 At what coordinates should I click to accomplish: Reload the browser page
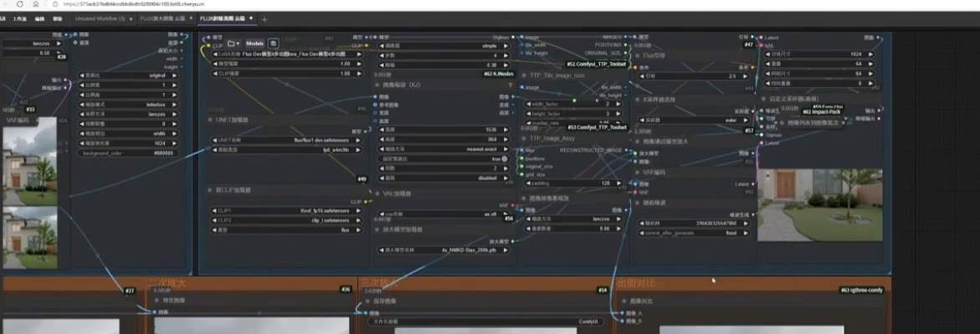click(19, 3)
